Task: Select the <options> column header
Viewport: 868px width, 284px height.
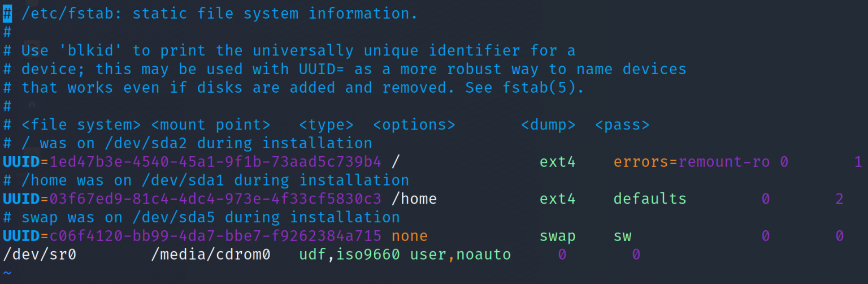Action: [414, 124]
